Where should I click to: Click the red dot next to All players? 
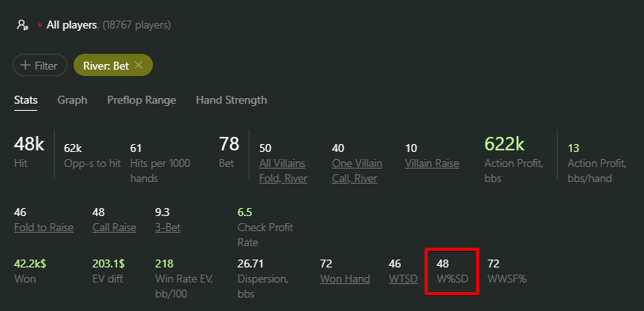click(40, 25)
